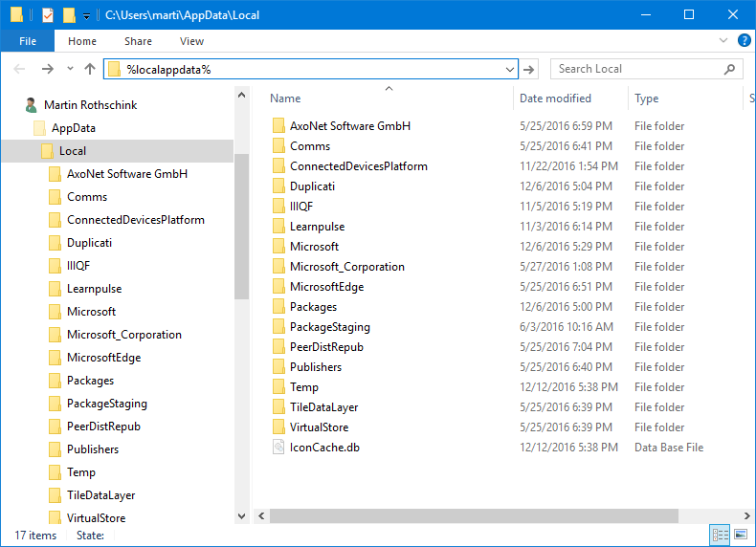Click the user icon beside Martin Rothschink
This screenshot has width=756, height=547.
tap(31, 105)
